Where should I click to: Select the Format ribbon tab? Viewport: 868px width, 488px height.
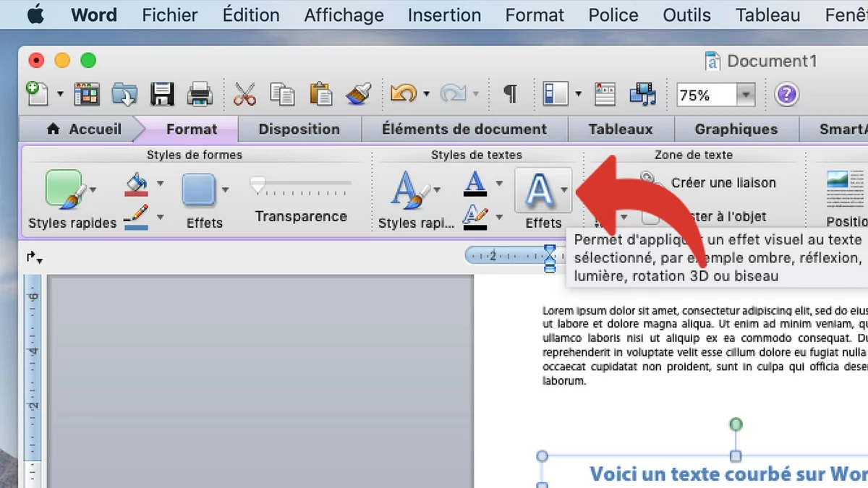[x=191, y=129]
